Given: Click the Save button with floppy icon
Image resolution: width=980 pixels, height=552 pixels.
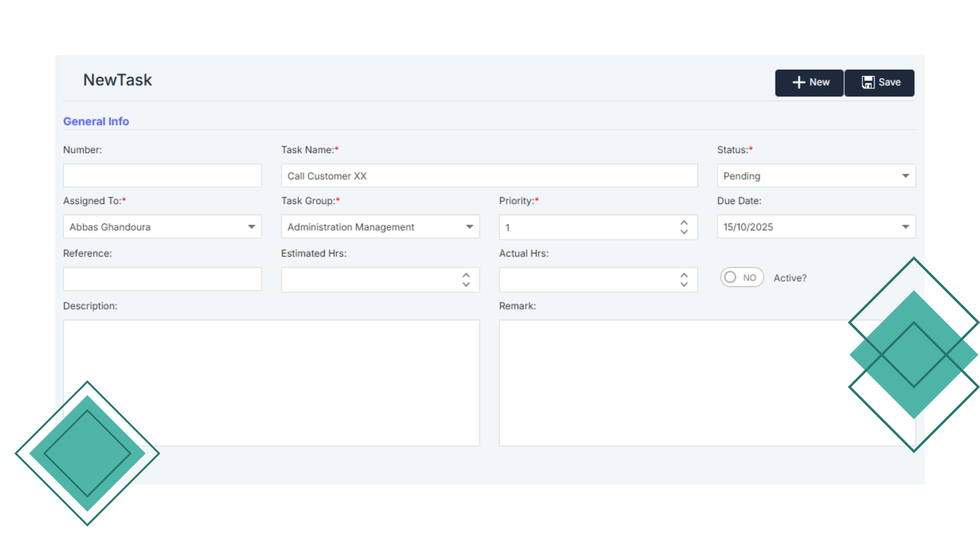Looking at the screenshot, I should tap(880, 83).
